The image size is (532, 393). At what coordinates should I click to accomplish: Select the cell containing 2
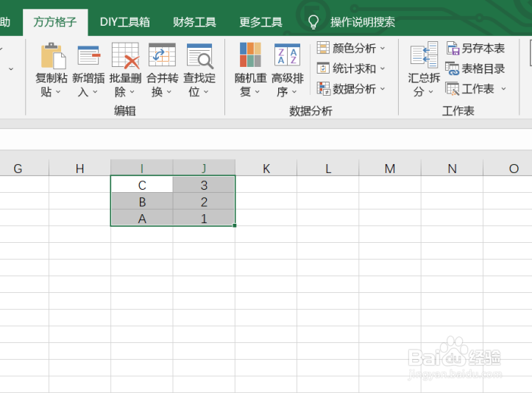click(x=204, y=202)
